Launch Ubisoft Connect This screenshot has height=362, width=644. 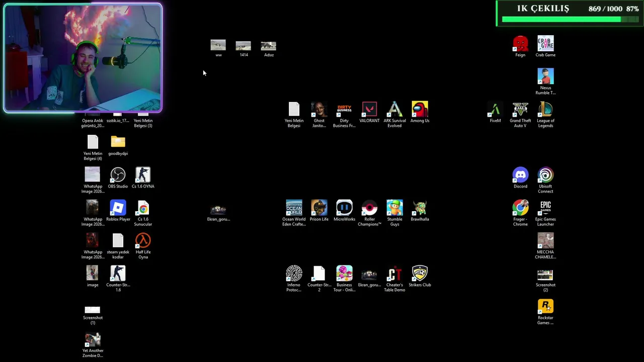click(x=545, y=175)
